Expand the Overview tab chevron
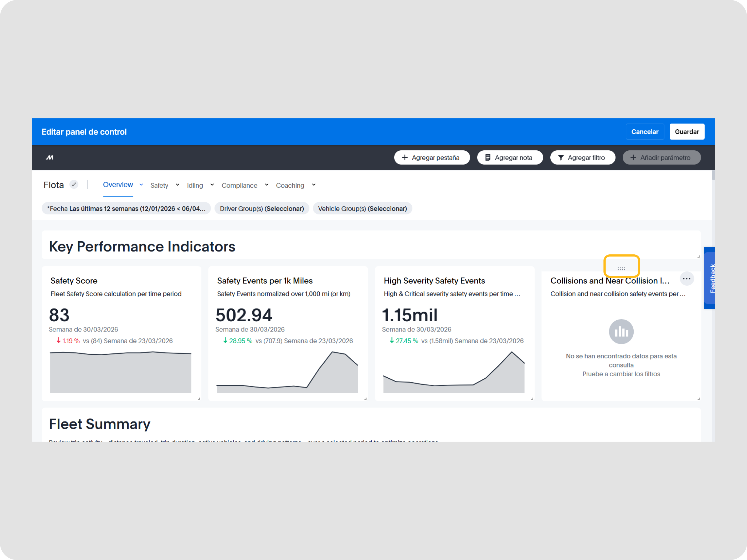This screenshot has height=560, width=747. pyautogui.click(x=141, y=185)
